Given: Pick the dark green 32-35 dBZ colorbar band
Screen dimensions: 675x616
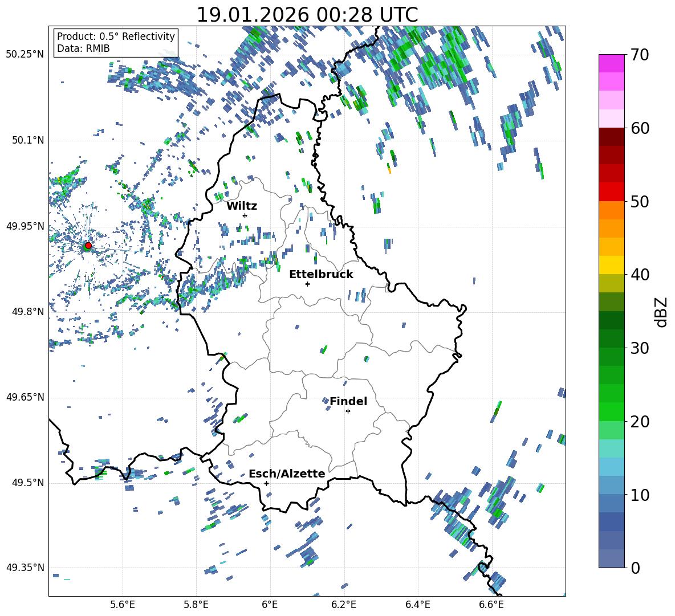Looking at the screenshot, I should tap(611, 320).
